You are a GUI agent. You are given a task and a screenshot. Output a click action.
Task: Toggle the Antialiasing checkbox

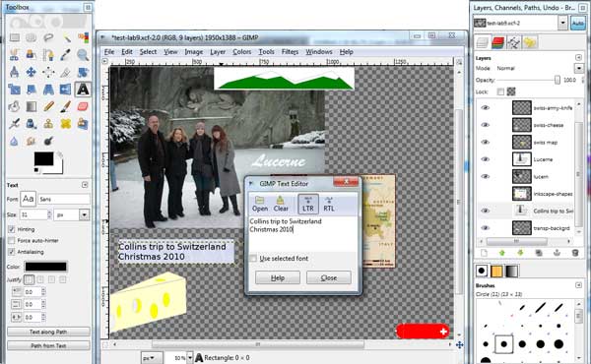click(11, 252)
